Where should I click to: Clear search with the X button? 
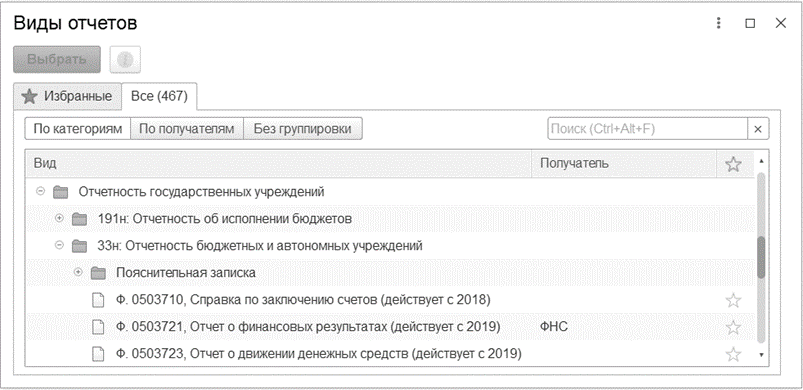tap(758, 129)
